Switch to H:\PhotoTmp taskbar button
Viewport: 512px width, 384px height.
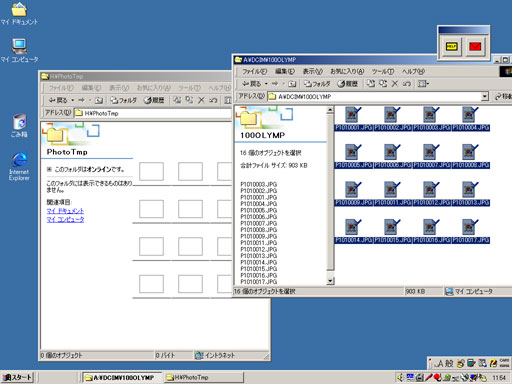point(204,377)
